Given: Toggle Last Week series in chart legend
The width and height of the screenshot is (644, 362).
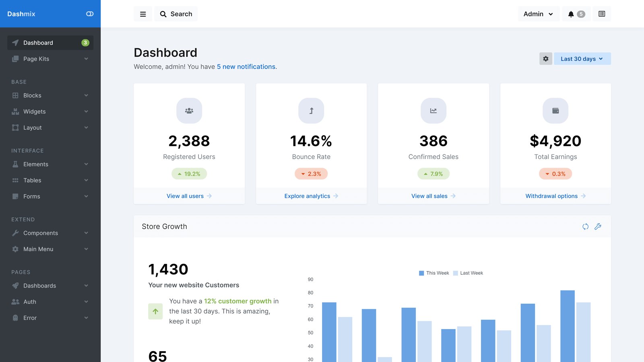Looking at the screenshot, I should click(468, 273).
